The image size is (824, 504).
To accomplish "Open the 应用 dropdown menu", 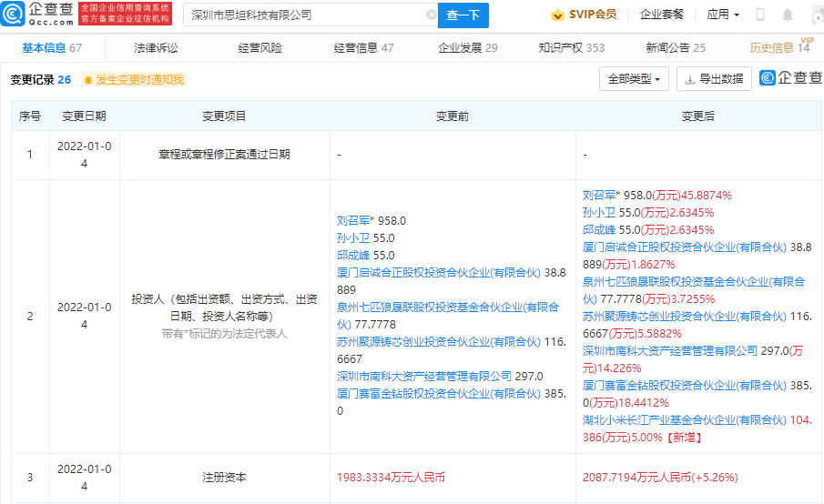I will pos(723,15).
